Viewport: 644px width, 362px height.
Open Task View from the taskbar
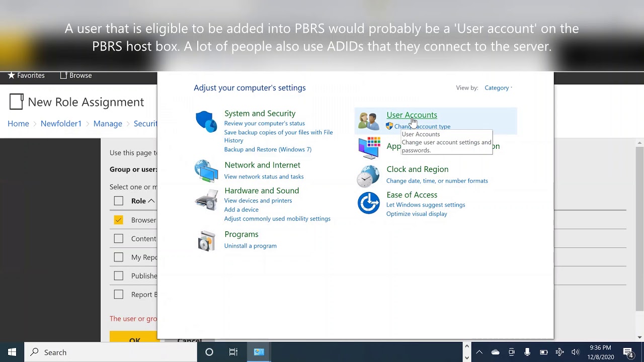point(233,352)
